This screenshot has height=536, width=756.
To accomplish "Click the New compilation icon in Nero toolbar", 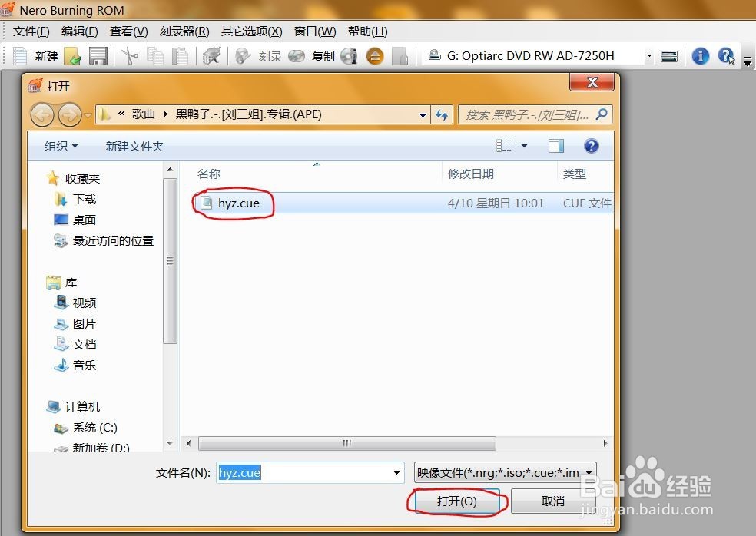I will coord(20,56).
